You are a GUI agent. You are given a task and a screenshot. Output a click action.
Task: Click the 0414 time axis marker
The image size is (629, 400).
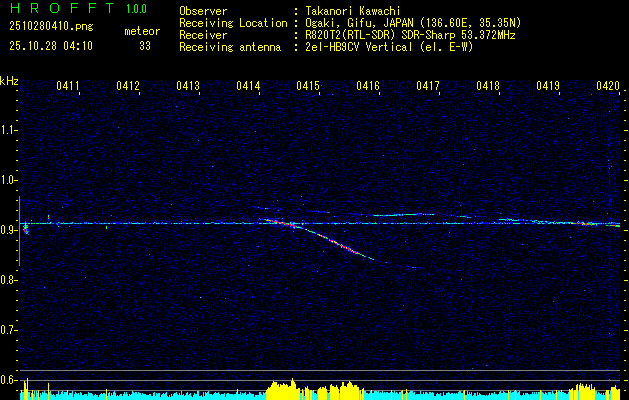point(248,85)
